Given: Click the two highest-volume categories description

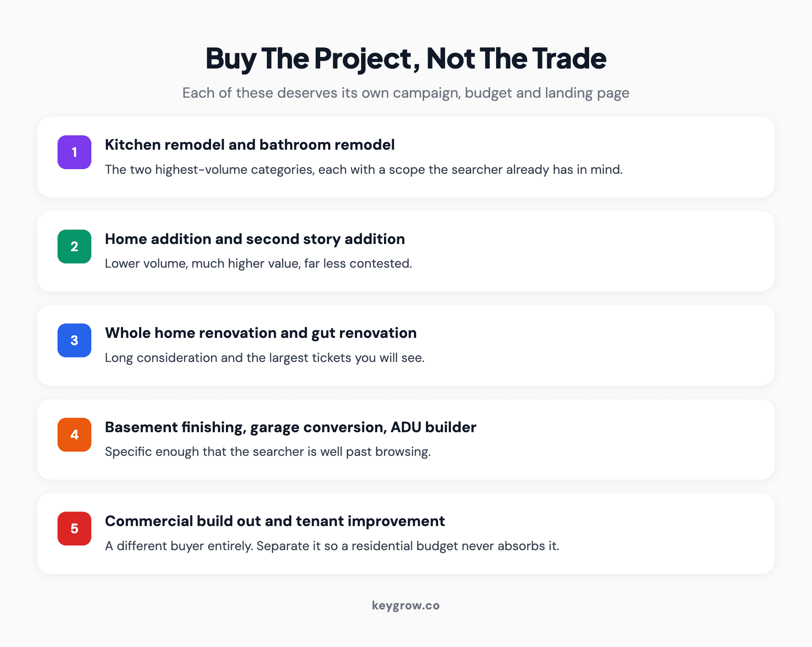Looking at the screenshot, I should pos(364,170).
